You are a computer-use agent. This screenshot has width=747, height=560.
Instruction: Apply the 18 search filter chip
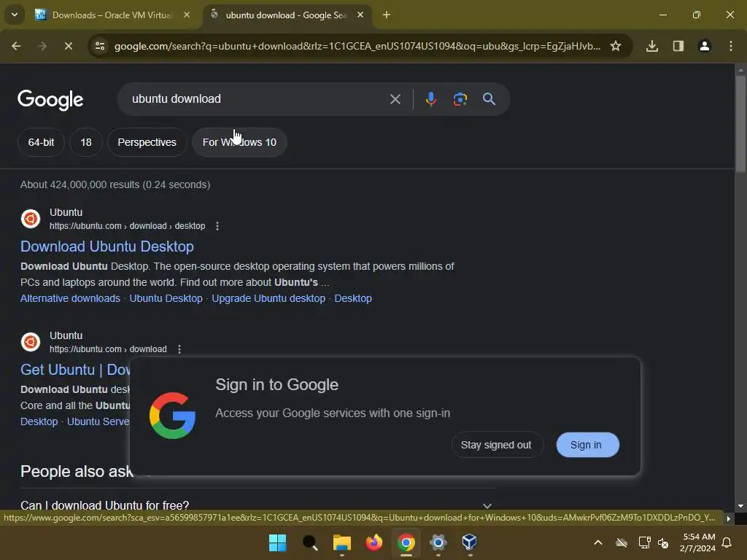(86, 142)
